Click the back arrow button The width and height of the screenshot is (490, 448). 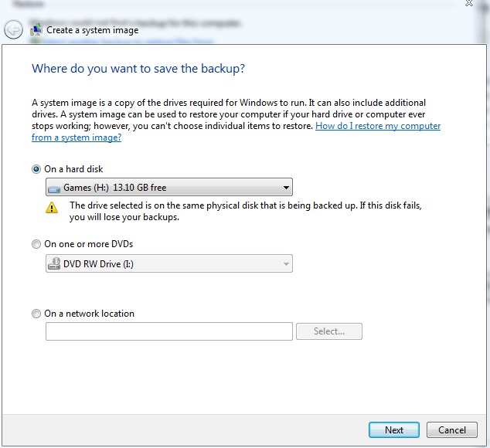13,30
